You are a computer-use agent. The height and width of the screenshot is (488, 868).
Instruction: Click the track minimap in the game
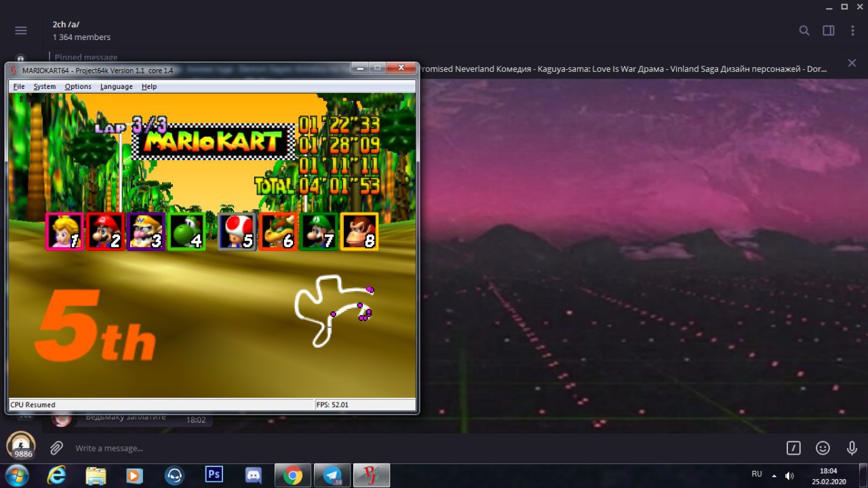(x=334, y=310)
